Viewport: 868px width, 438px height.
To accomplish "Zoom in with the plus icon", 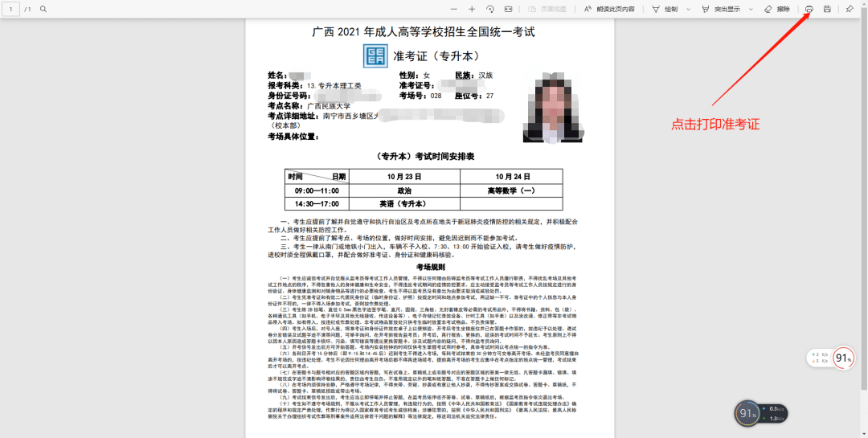I will pos(472,10).
